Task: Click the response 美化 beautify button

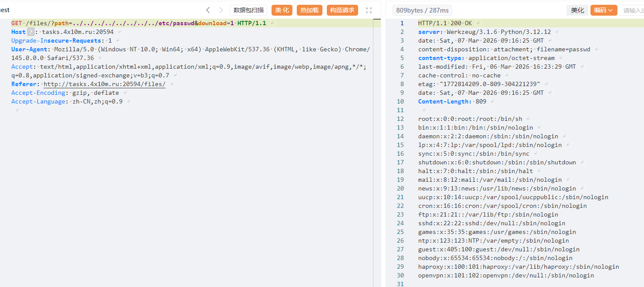Action: (577, 10)
